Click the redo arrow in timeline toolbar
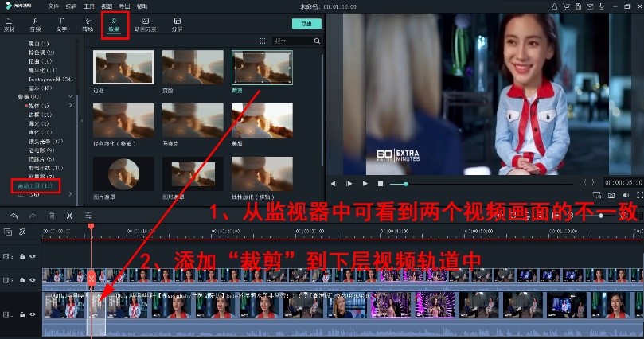644x339 pixels. coord(33,216)
